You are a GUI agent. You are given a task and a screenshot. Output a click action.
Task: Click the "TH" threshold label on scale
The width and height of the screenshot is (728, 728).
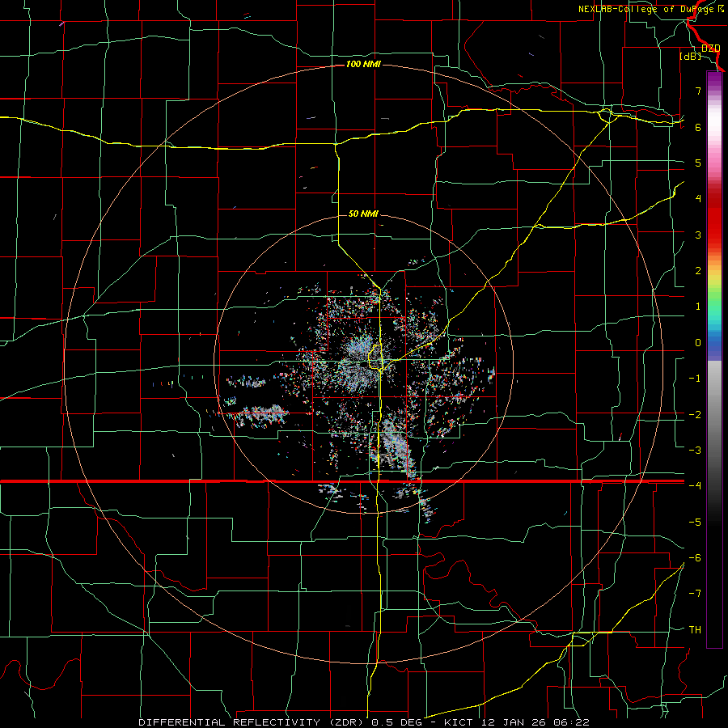point(695,629)
